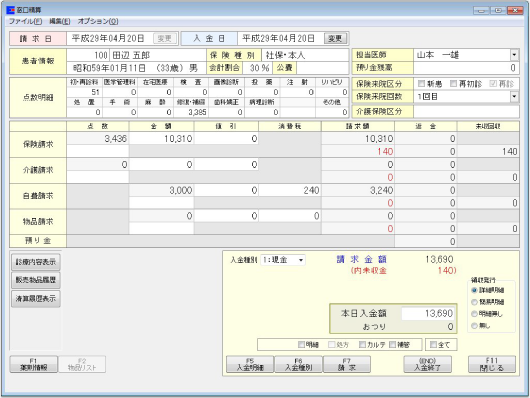The height and width of the screenshot is (398, 530).
Task: Click the 保険請求 row header
Action: pos(38,145)
